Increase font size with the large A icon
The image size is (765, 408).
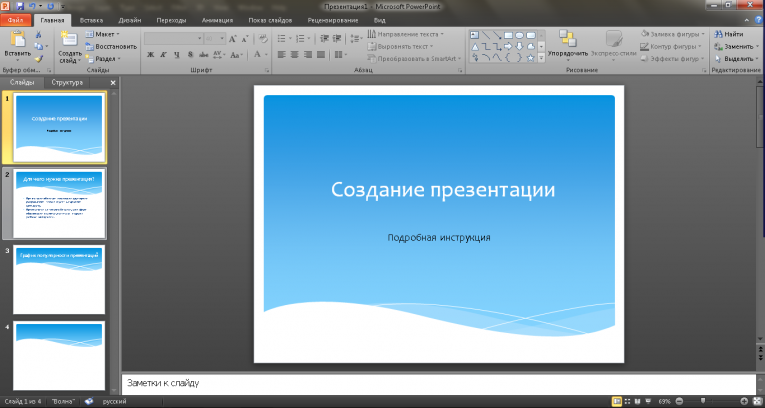[233, 39]
